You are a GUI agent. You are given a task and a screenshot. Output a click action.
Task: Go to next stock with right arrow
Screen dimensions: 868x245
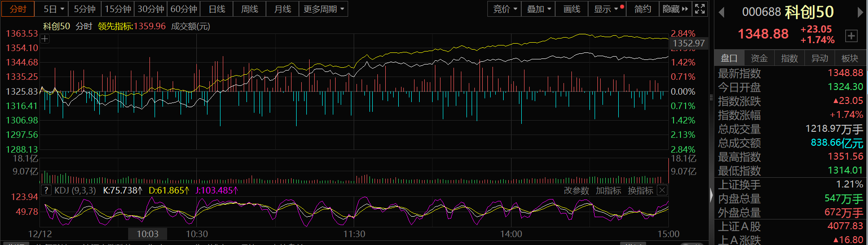pos(860,12)
